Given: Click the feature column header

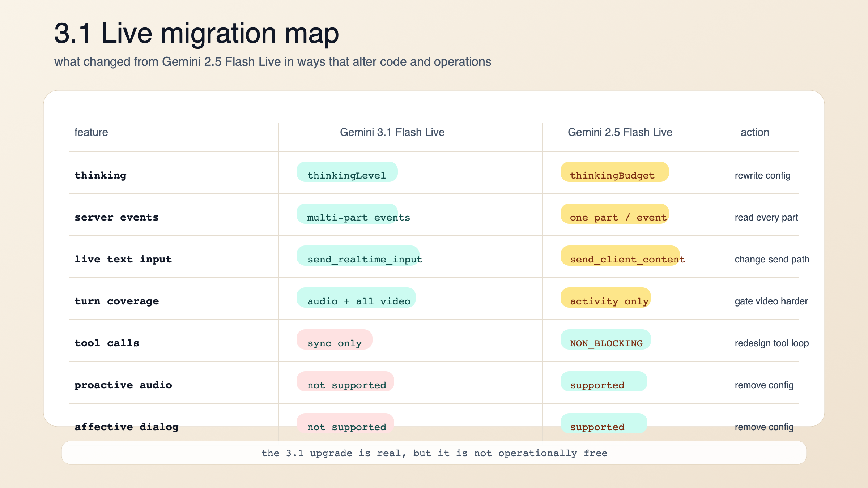Looking at the screenshot, I should pyautogui.click(x=91, y=132).
